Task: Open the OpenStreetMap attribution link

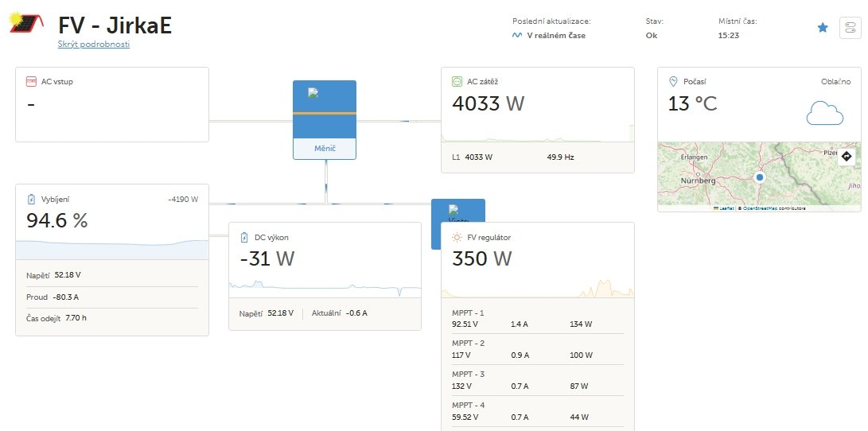Action: coord(761,208)
